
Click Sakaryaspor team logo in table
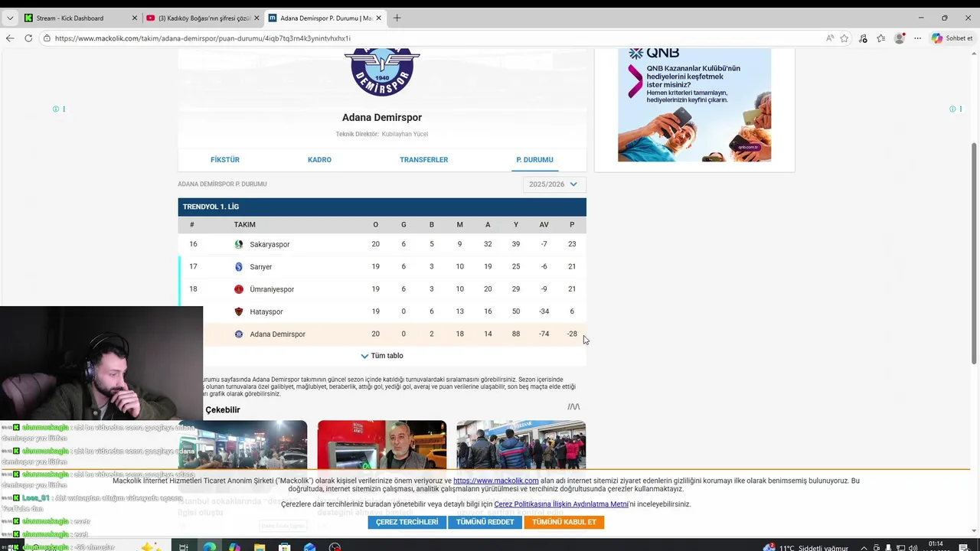click(x=239, y=244)
